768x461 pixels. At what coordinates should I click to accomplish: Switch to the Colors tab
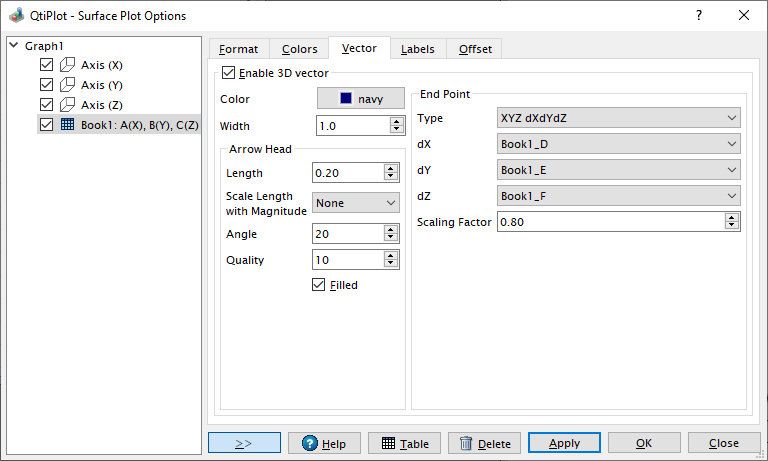click(299, 49)
